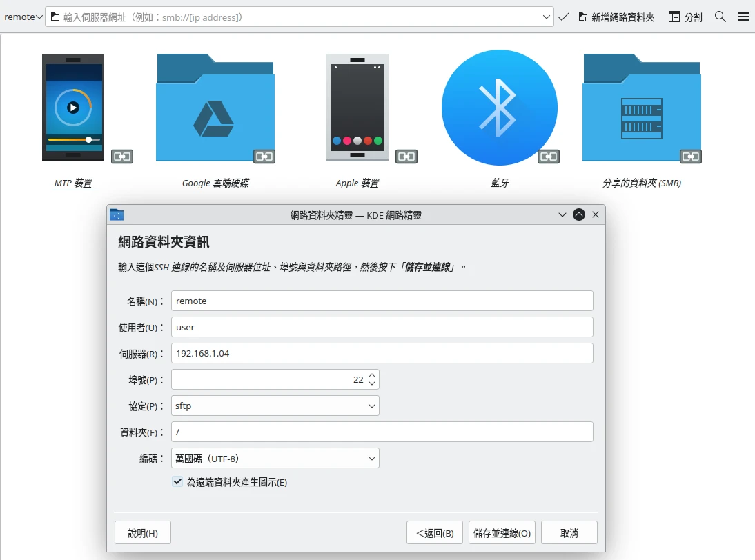The height and width of the screenshot is (560, 755).
Task: Open the 分享的資料夾 (SMB) folder
Action: pos(641,108)
